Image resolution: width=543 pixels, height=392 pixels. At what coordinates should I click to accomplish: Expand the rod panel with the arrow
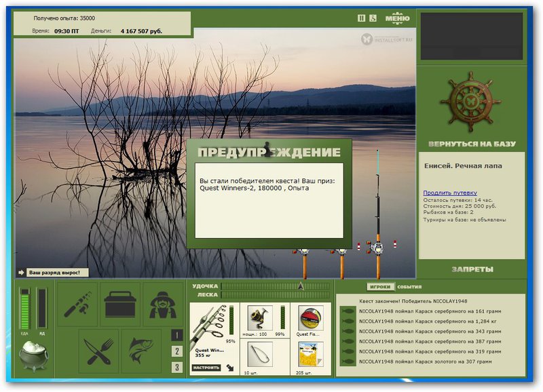(x=230, y=368)
